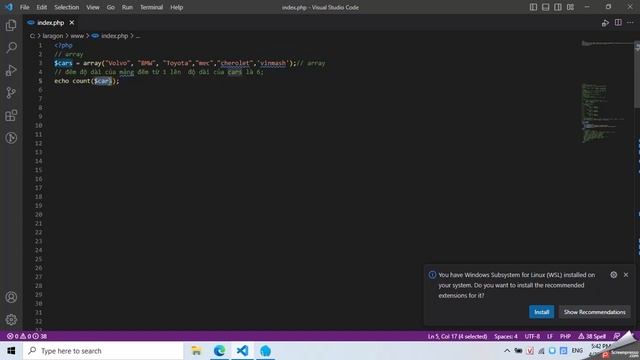Click the taskbar search box
Viewport: 640px width, 360px height.
click(103, 351)
